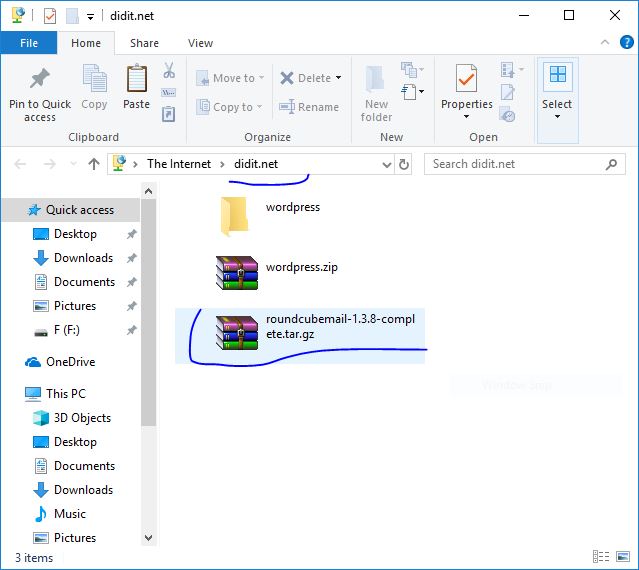Click navigation pane scroll down arrow
This screenshot has height=570, width=639.
coord(149,538)
